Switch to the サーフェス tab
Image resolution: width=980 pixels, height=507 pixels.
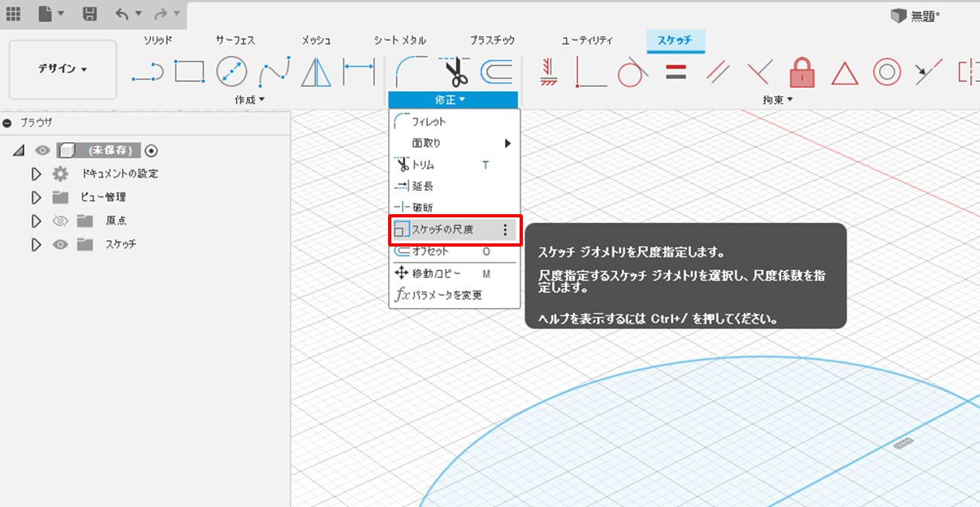pos(235,40)
